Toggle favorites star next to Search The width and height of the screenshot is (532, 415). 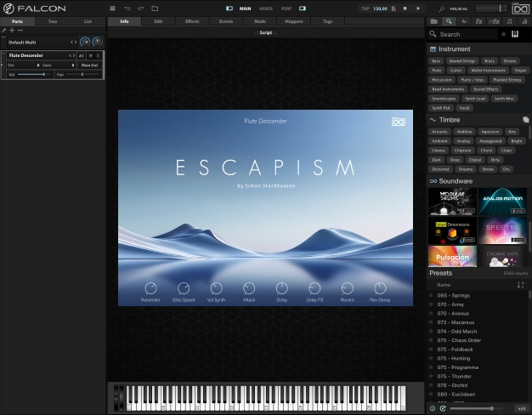coord(503,34)
